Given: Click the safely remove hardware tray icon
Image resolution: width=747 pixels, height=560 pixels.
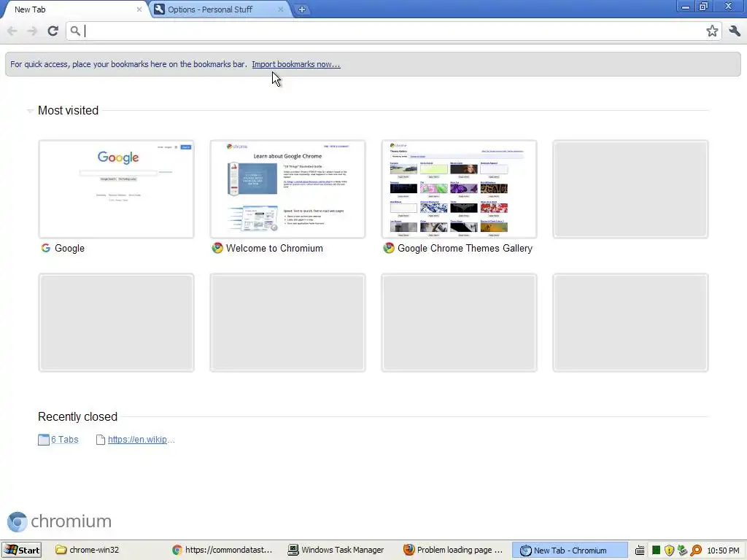Looking at the screenshot, I should click(x=682, y=551).
